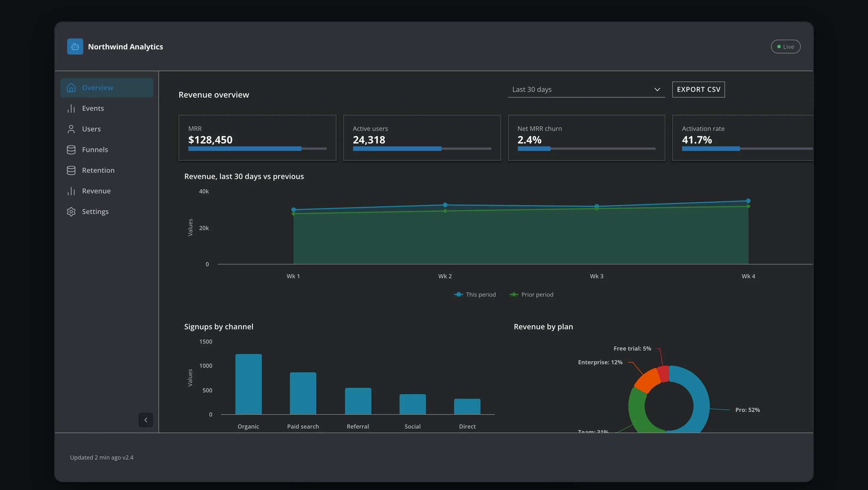Click the Funnels database icon
Screen dimensions: 868x490
point(71,150)
